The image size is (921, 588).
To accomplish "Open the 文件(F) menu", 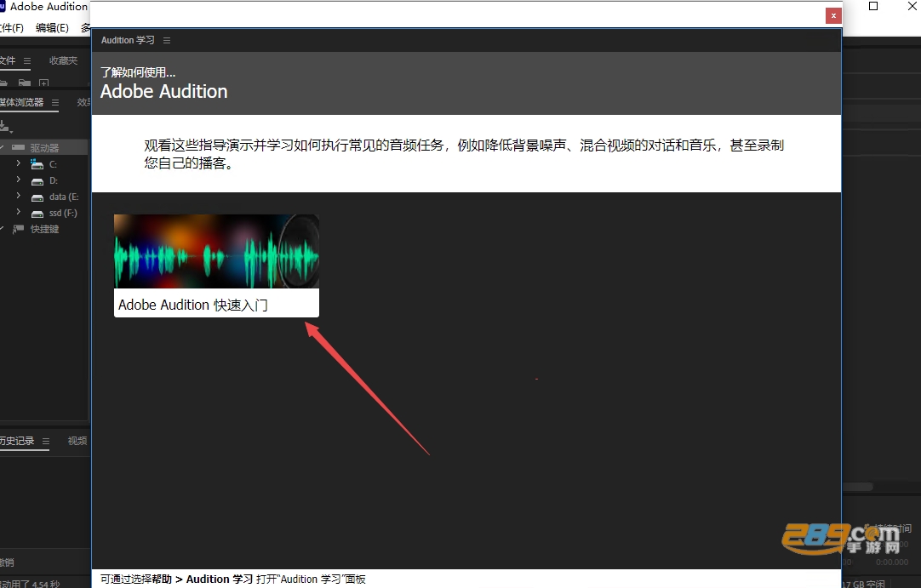I will tap(12, 27).
